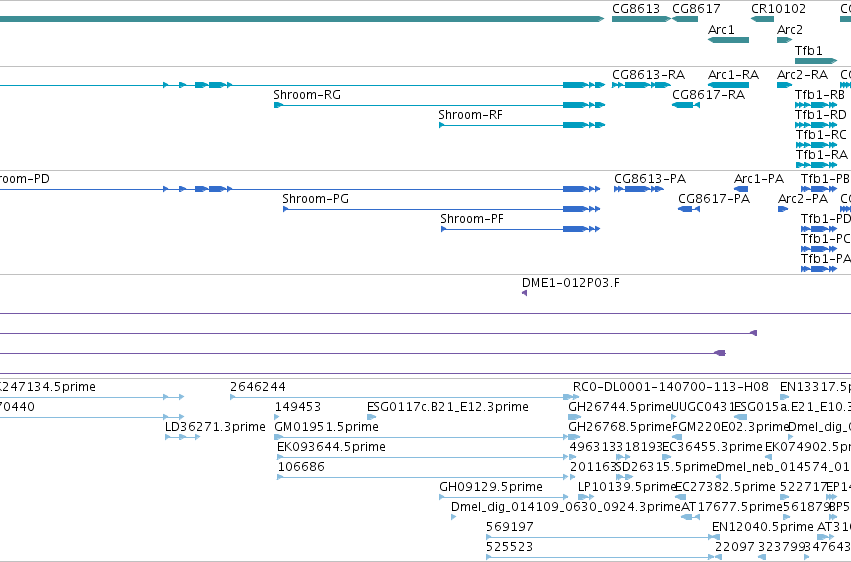
Task: Click the Arc1-RA transcript
Action: click(728, 85)
